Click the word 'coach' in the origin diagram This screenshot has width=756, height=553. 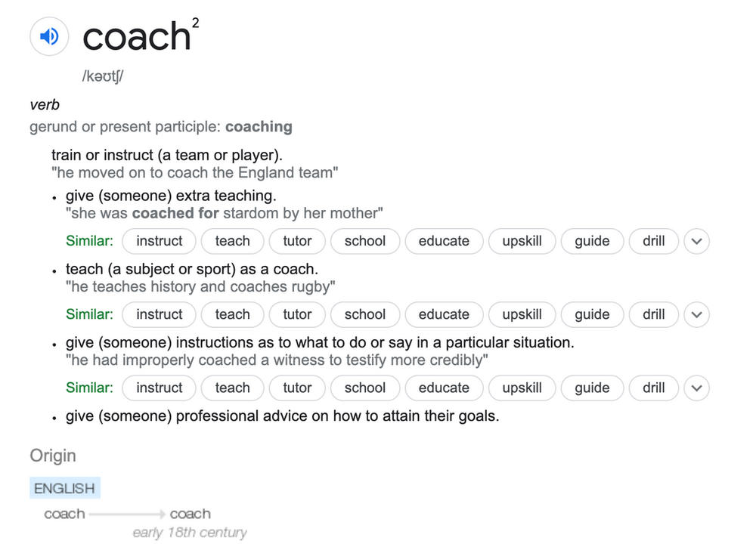click(x=64, y=513)
